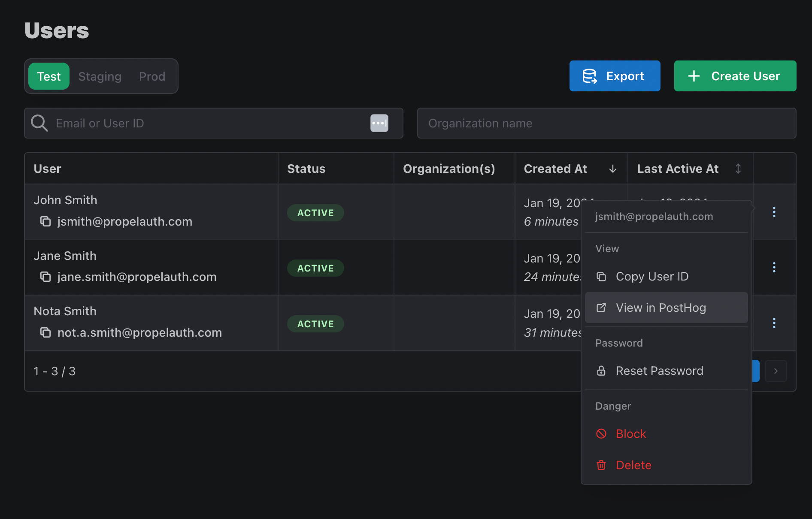The height and width of the screenshot is (519, 812).
Task: Click the ACTIVE badge for Jane Smith
Action: tap(315, 268)
